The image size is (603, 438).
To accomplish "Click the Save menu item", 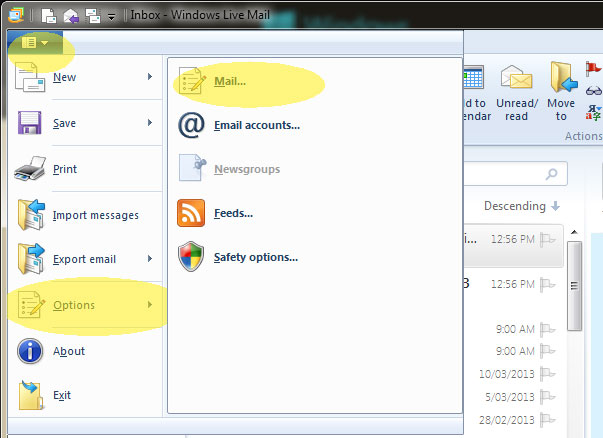I will (85, 123).
